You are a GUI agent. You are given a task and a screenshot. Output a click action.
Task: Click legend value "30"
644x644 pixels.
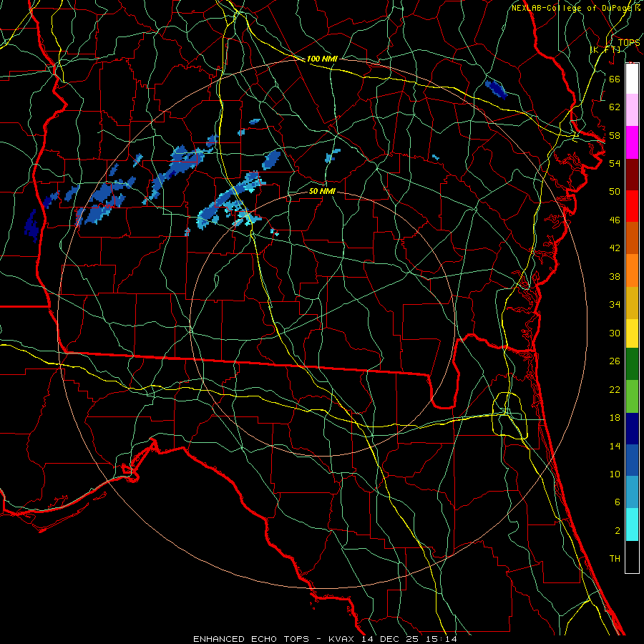point(615,333)
